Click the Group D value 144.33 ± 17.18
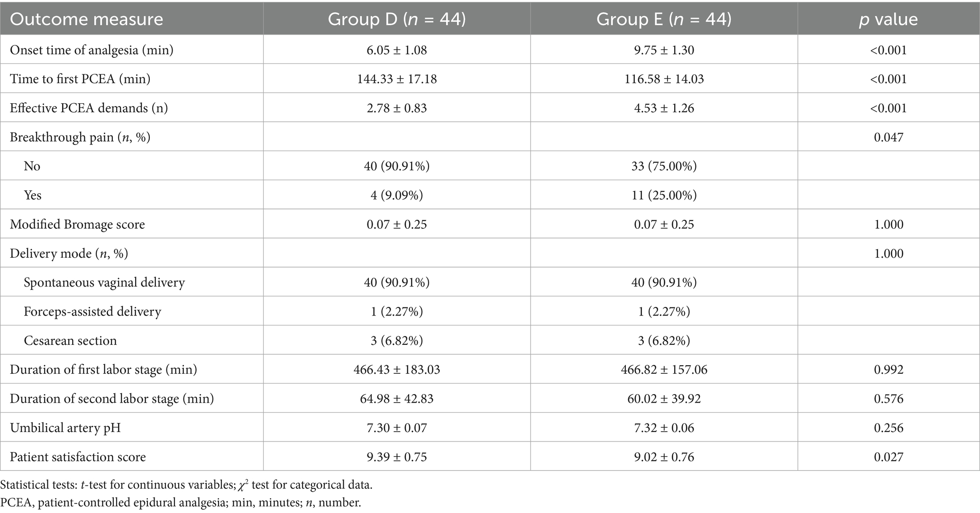 [x=396, y=79]
